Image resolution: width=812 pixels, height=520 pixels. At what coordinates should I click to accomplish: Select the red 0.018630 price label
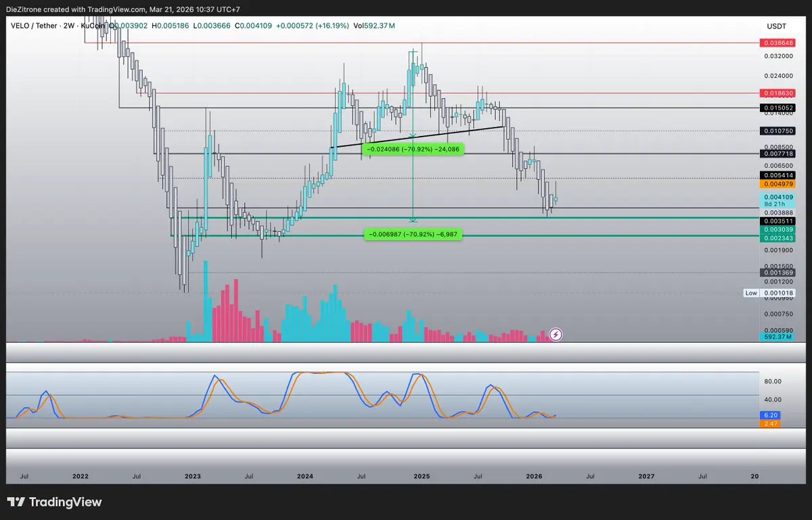(778, 93)
